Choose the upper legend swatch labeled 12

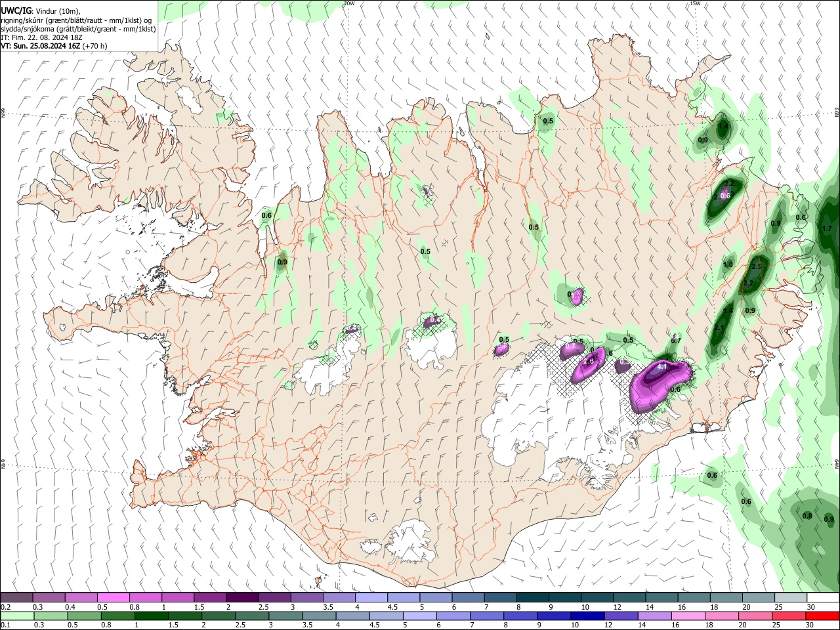pos(630,598)
